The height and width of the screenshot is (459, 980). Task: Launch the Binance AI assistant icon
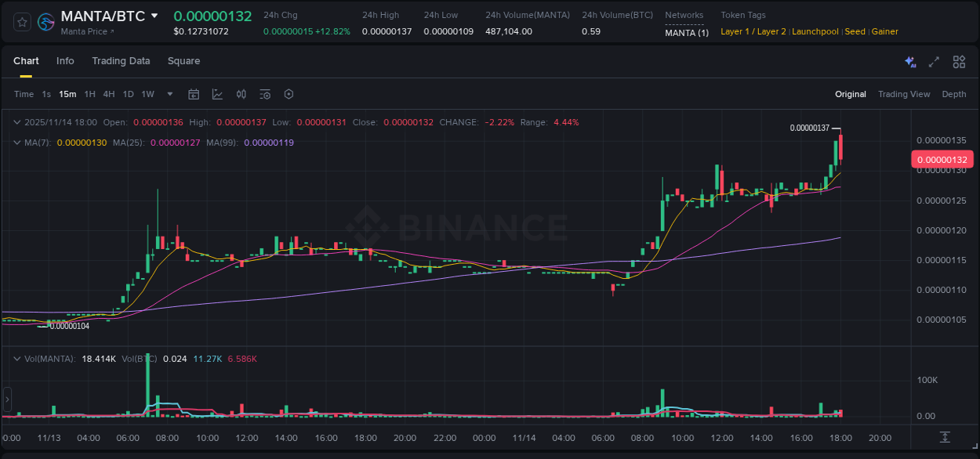click(909, 61)
